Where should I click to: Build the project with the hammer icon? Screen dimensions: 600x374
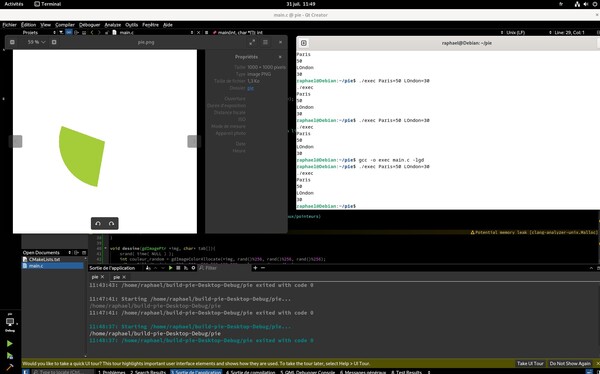(x=10, y=367)
